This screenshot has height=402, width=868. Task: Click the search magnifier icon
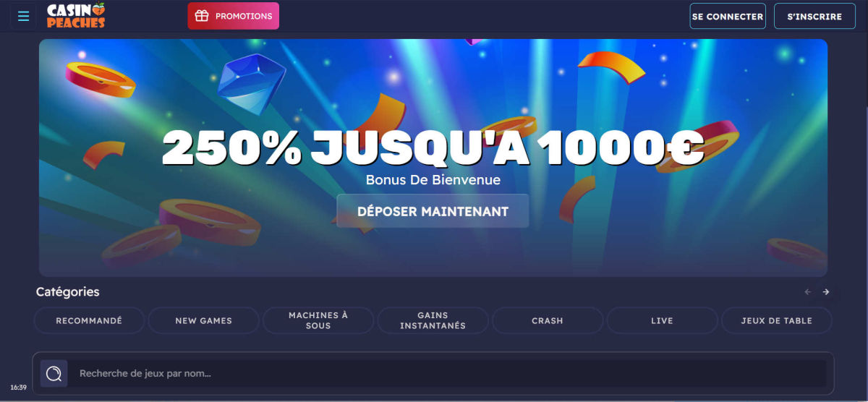click(x=54, y=374)
